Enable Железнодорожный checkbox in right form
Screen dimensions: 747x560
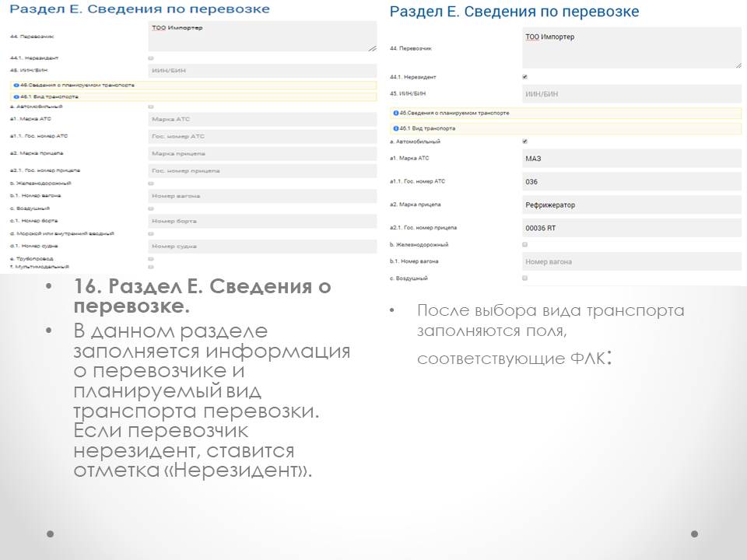click(x=525, y=244)
